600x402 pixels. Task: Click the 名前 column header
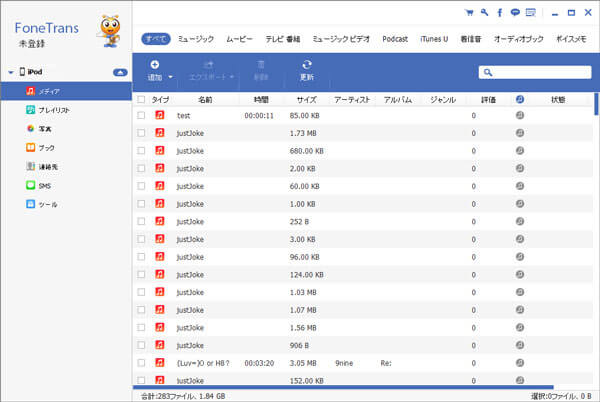[x=205, y=100]
